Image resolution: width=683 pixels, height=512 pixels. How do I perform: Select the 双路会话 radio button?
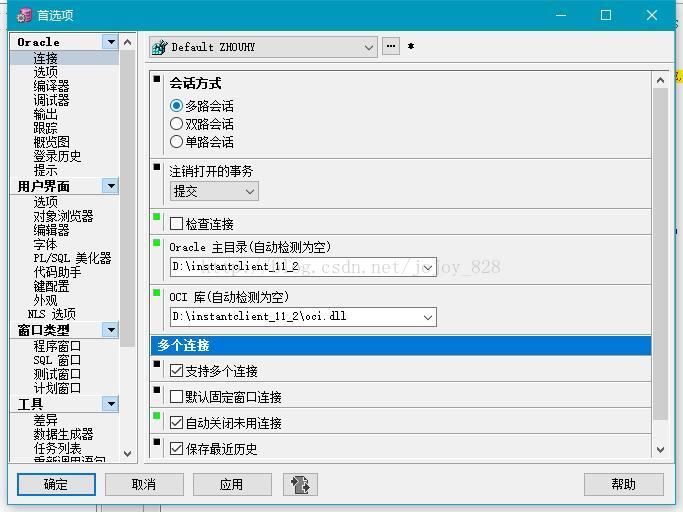(176, 124)
